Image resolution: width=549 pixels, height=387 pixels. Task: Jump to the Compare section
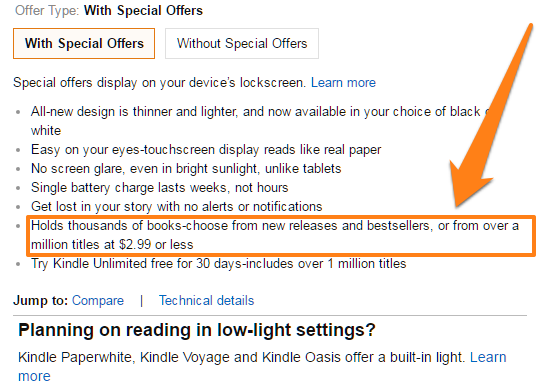98,300
